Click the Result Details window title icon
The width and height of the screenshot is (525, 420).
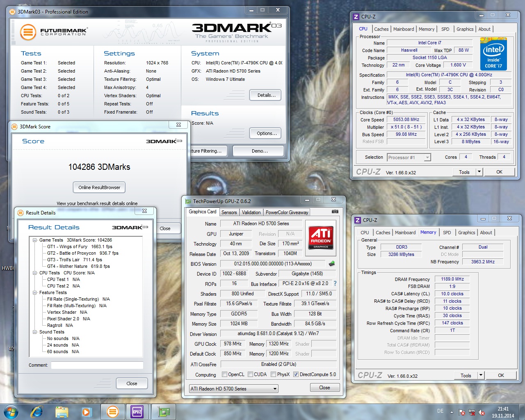[x=21, y=212]
